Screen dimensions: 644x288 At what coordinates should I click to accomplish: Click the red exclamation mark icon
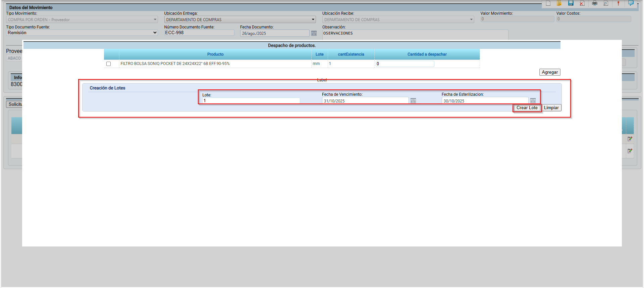618,3
